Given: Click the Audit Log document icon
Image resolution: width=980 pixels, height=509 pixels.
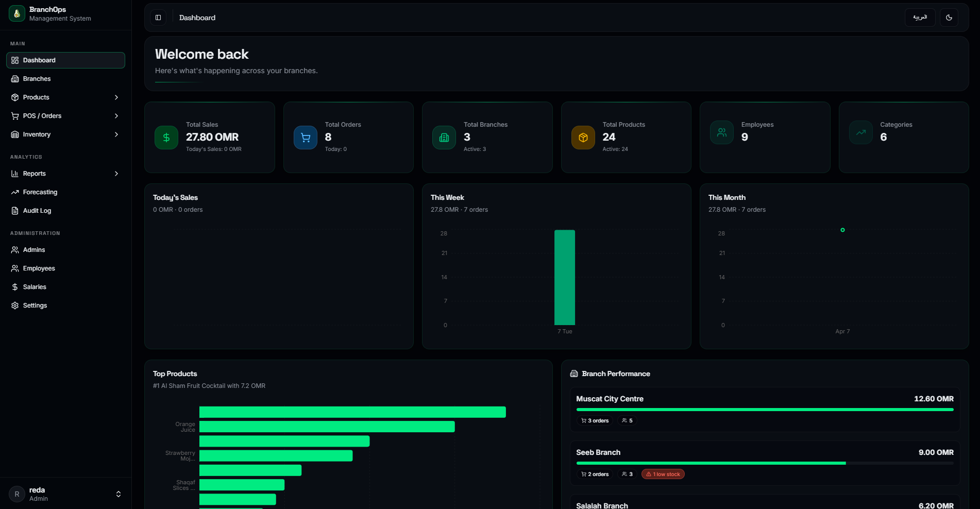Looking at the screenshot, I should pyautogui.click(x=15, y=211).
